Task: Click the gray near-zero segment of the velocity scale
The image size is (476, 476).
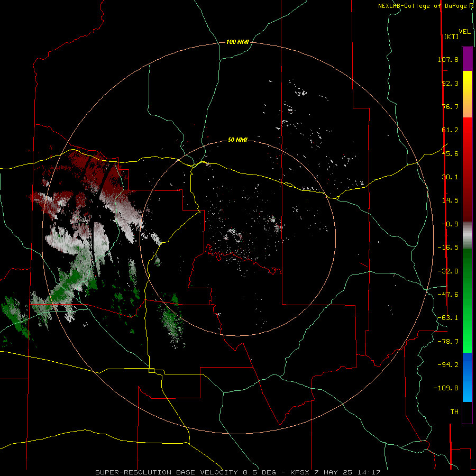Action: (467, 235)
